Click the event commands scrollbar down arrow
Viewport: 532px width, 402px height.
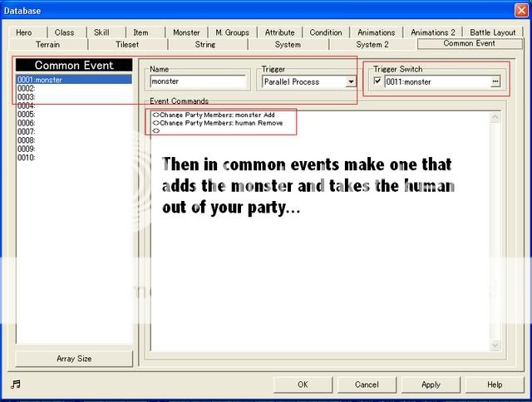[x=495, y=345]
